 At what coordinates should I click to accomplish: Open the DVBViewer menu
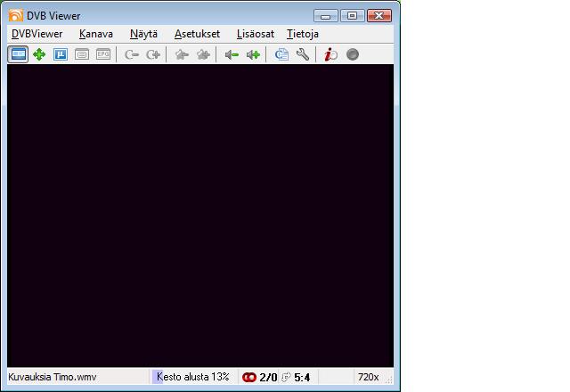click(x=37, y=34)
